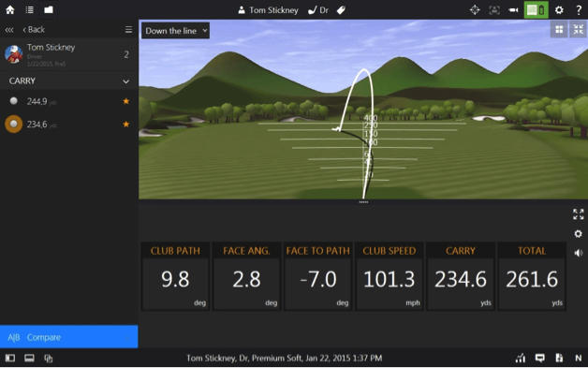The height and width of the screenshot is (368, 588).
Task: Open the settings gear in top bar
Action: (x=559, y=9)
